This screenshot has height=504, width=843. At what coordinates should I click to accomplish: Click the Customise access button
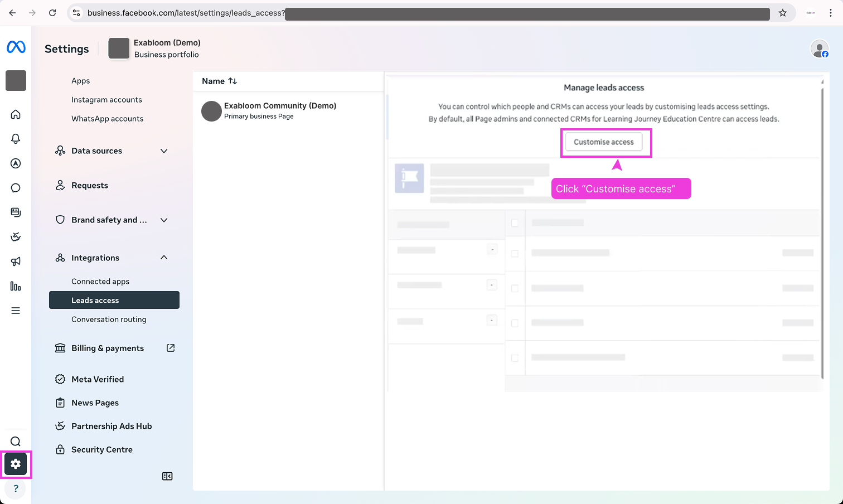pos(604,142)
